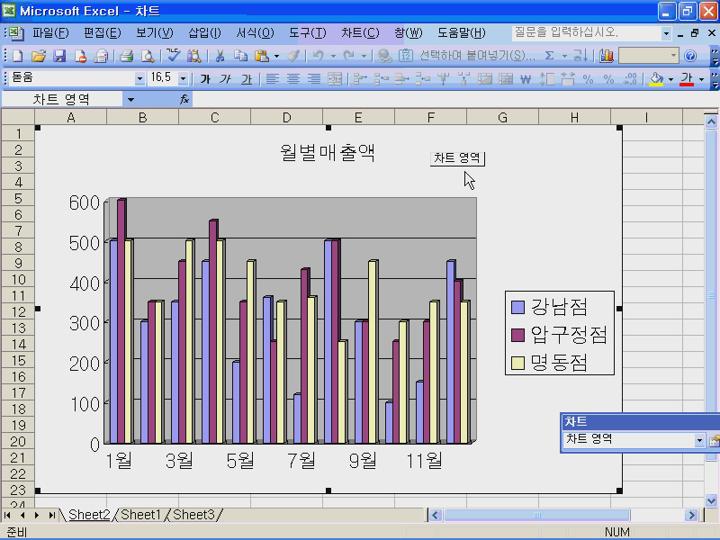Open a file with the folder icon

click(39, 56)
